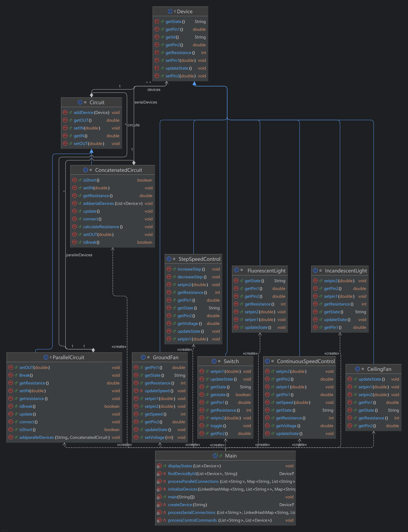The height and width of the screenshot is (532, 408).
Task: Click the IncandescentLight class icon
Action: [x=315, y=271]
